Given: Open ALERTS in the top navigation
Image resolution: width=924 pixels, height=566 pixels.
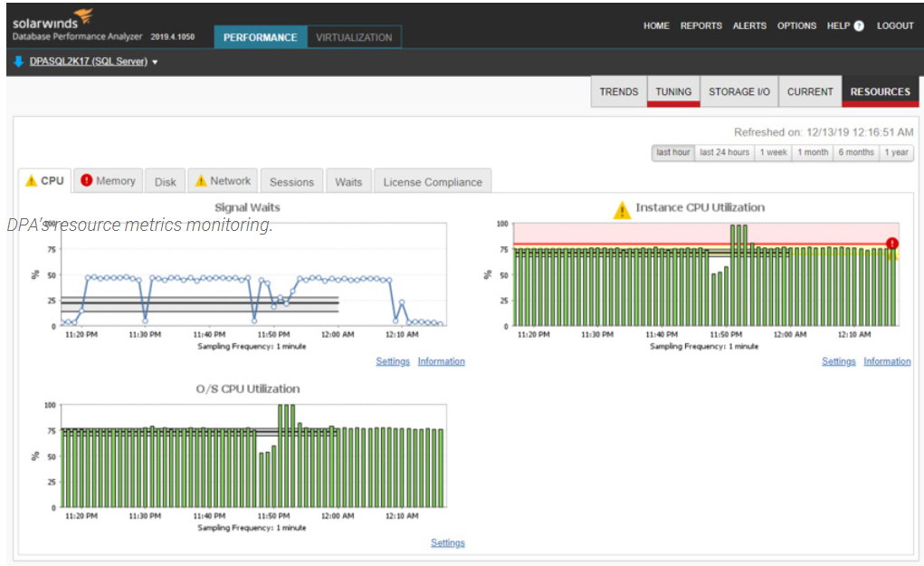Looking at the screenshot, I should 749,26.
